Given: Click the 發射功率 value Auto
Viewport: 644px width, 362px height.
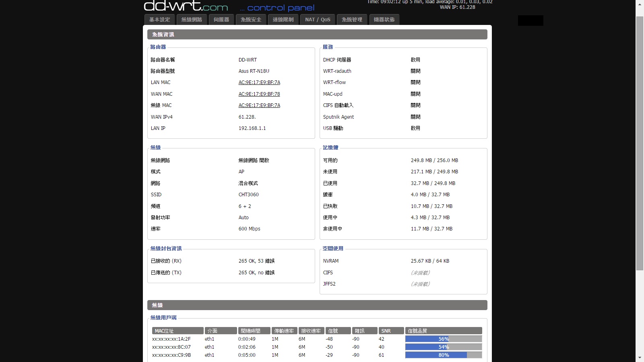Looking at the screenshot, I should coord(244,218).
